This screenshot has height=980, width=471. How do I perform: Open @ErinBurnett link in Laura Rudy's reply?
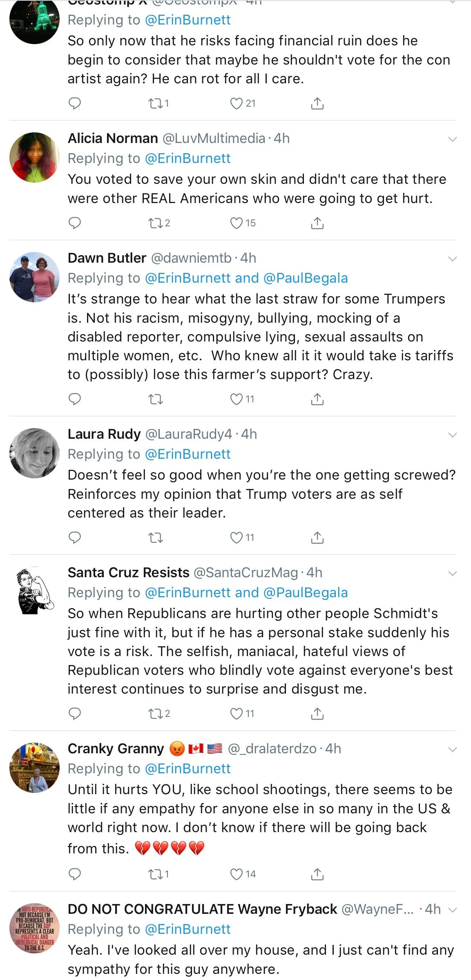pos(188,454)
